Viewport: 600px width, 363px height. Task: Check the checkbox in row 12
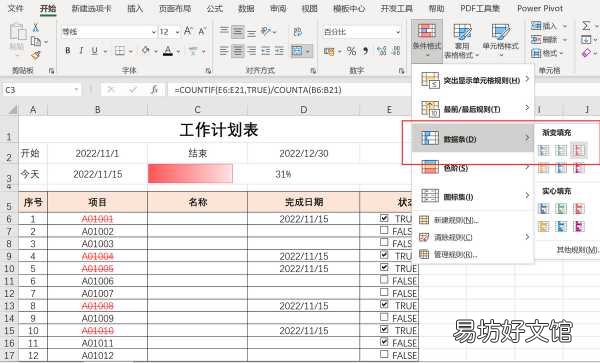click(384, 292)
